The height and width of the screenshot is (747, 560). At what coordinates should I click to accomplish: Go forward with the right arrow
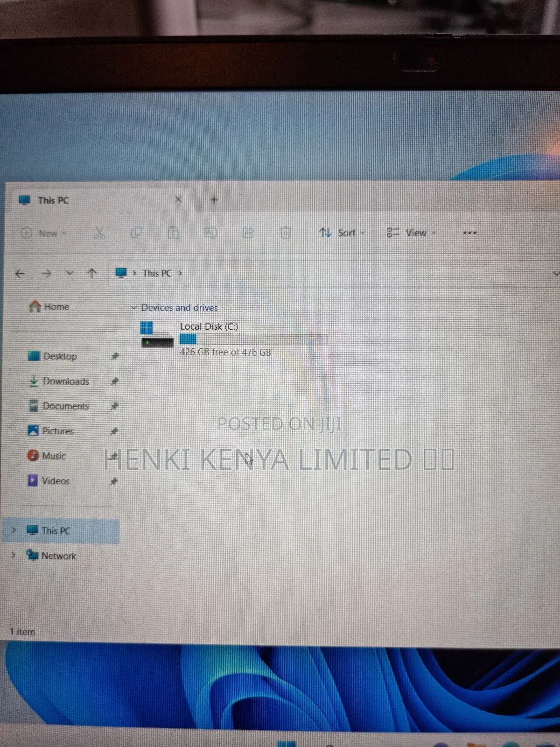pyautogui.click(x=46, y=274)
